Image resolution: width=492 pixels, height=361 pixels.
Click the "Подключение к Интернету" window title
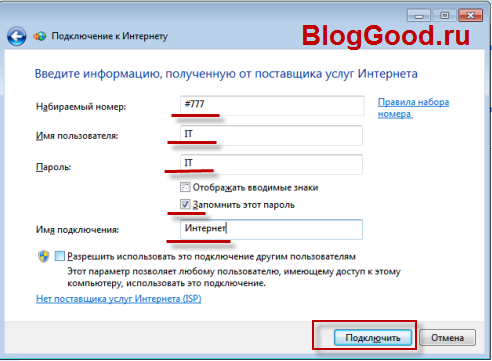pyautogui.click(x=109, y=36)
